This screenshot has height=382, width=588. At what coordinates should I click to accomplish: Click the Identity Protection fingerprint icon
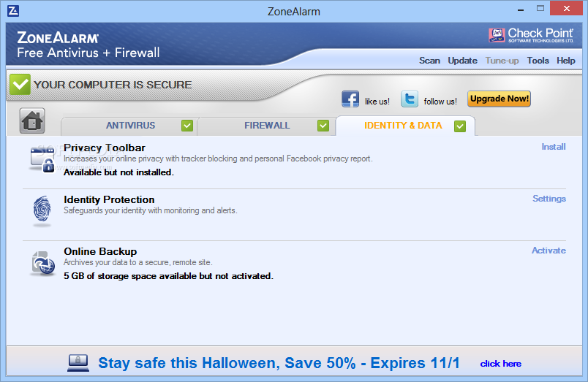tap(42, 210)
